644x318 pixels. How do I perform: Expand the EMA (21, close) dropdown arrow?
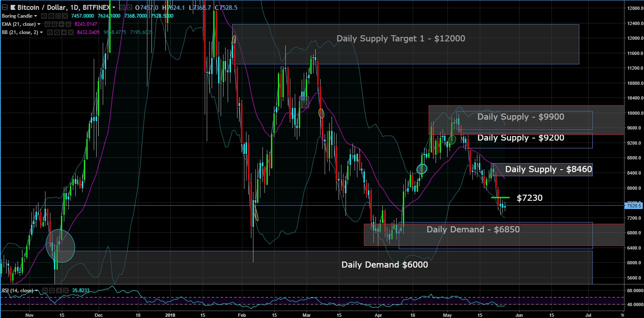pyautogui.click(x=39, y=24)
